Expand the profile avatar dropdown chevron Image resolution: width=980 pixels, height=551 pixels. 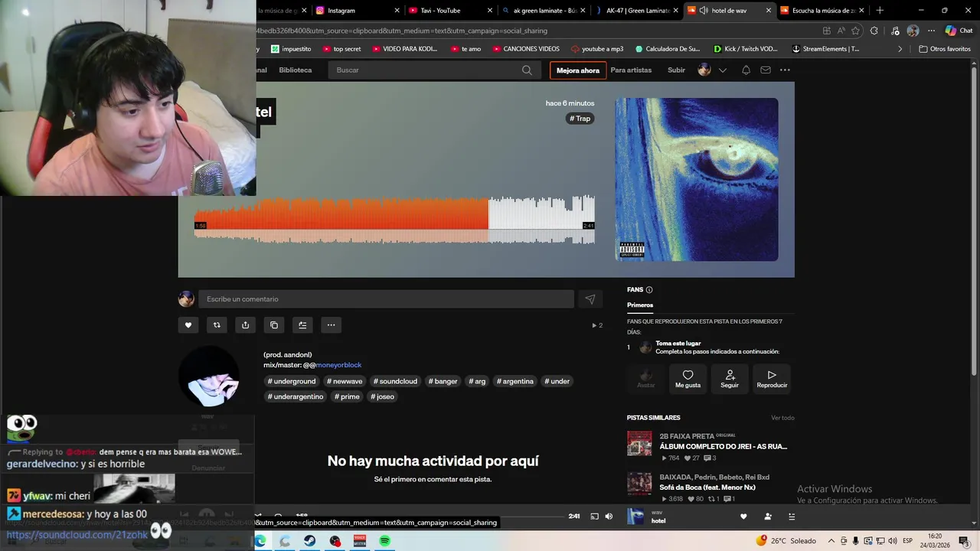click(722, 70)
